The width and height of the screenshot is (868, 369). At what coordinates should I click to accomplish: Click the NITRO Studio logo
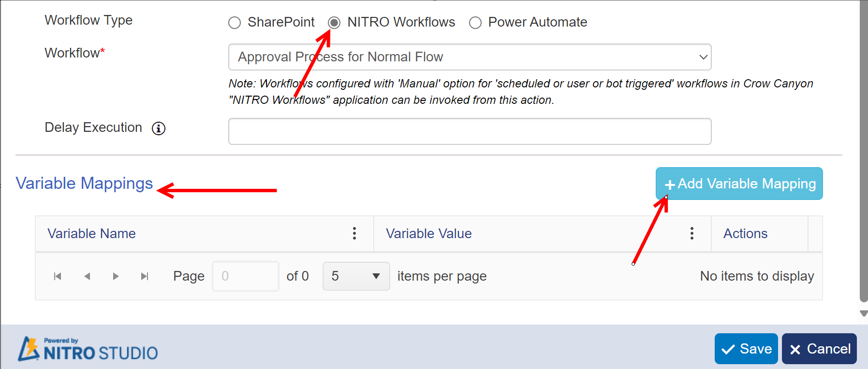pos(88,349)
